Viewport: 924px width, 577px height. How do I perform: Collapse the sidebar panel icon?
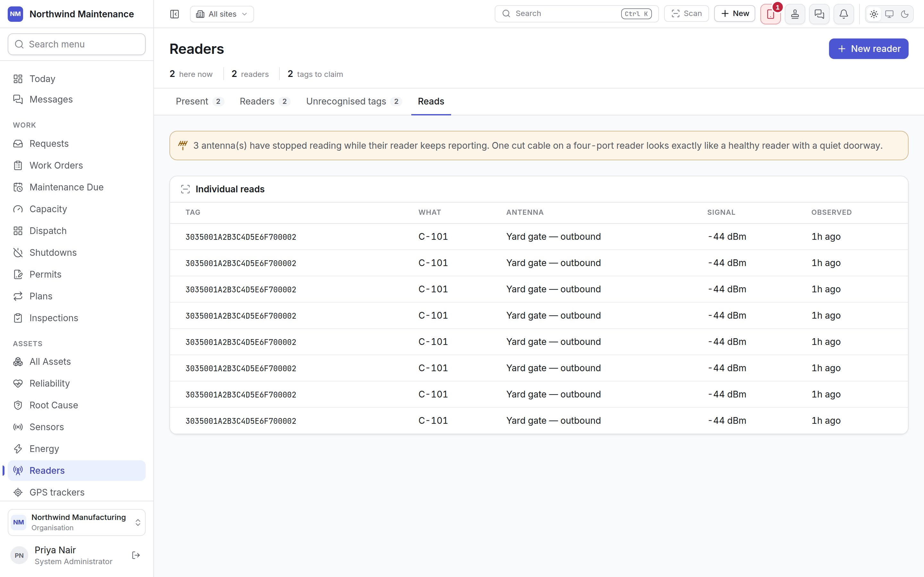click(175, 14)
